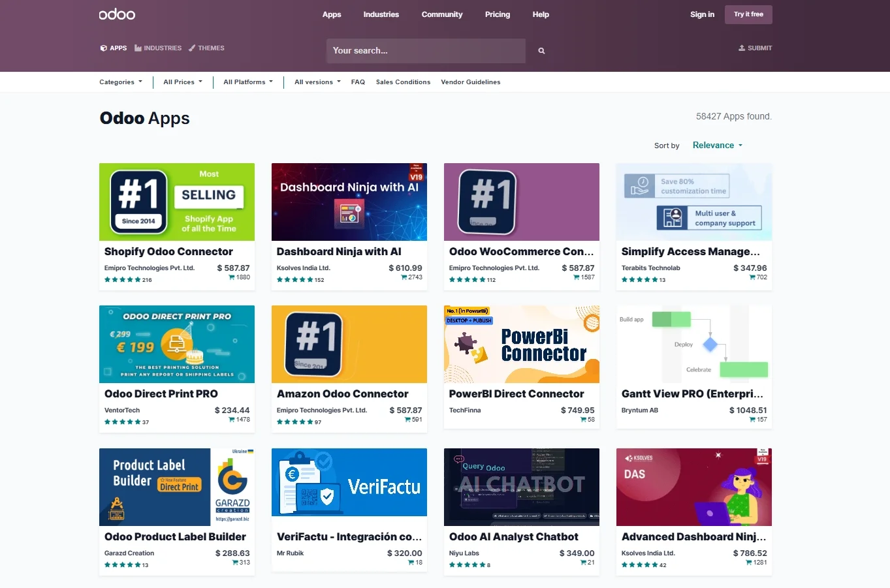Open PowerBi Connector thumbnail image
This screenshot has width=890, height=588.
[522, 344]
